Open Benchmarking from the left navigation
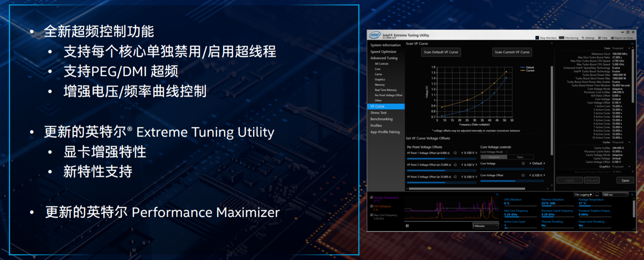 pos(382,119)
